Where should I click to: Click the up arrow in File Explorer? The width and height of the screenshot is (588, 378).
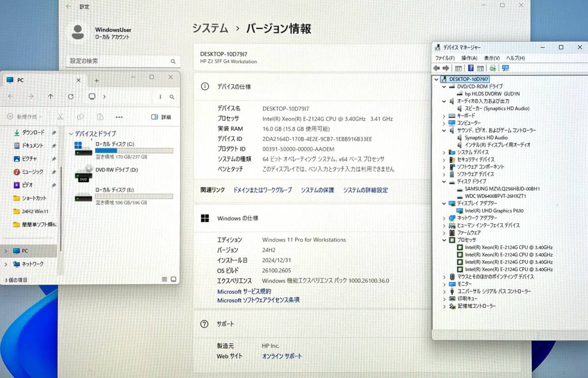pos(50,96)
